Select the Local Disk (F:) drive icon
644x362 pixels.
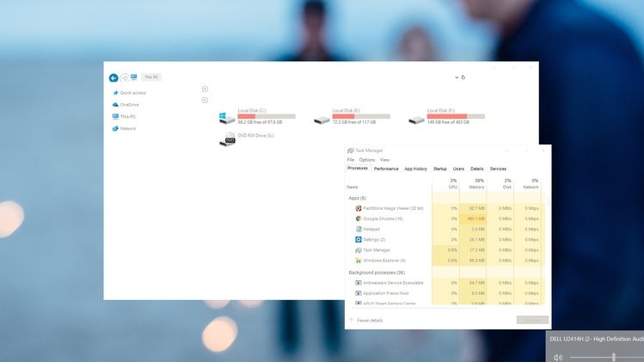[416, 120]
